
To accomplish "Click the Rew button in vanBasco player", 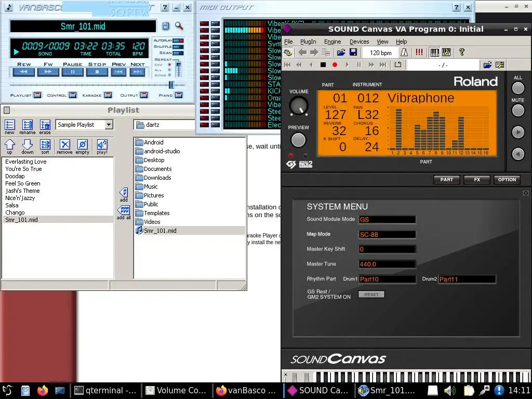I will coord(24,72).
